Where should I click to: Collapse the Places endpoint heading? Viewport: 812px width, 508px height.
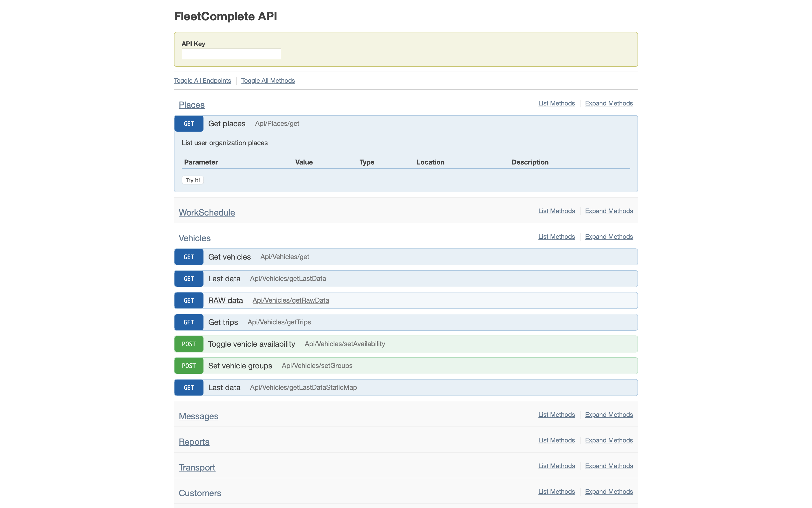192,105
